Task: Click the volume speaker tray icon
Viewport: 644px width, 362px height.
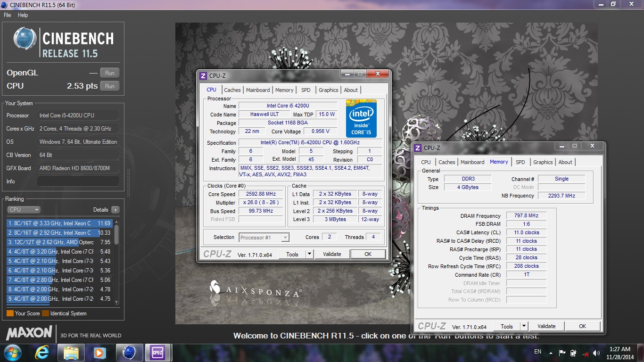Action: [596, 353]
